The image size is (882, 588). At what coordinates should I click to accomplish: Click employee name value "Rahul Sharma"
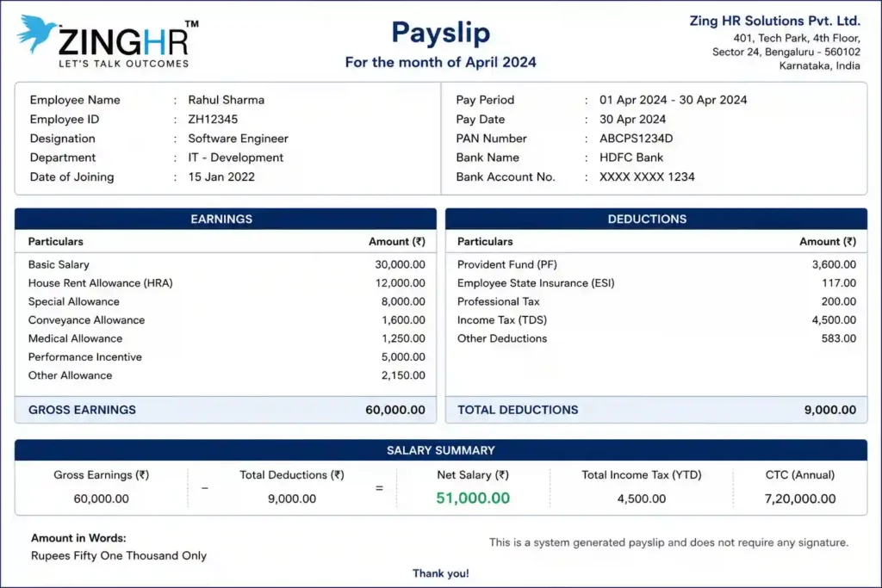227,100
